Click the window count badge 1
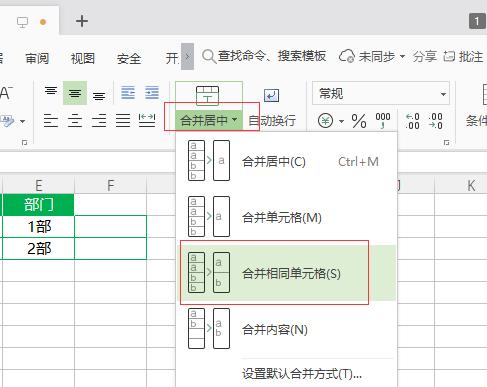This screenshot has height=387, width=487. pyautogui.click(x=477, y=21)
